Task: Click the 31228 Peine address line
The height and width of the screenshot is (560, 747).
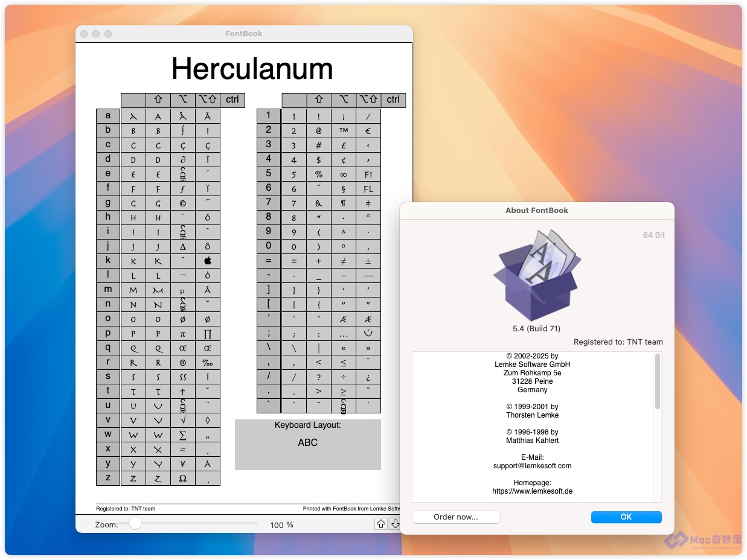Action: pos(532,381)
